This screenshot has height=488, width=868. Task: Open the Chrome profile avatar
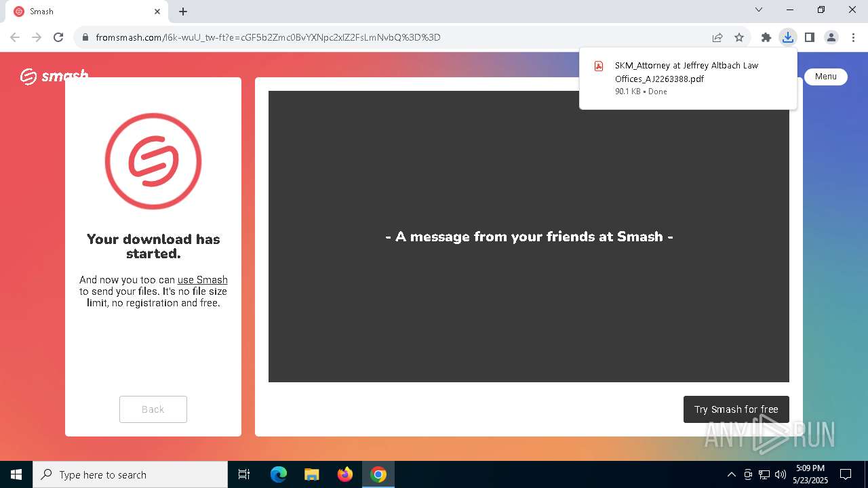[x=831, y=37]
